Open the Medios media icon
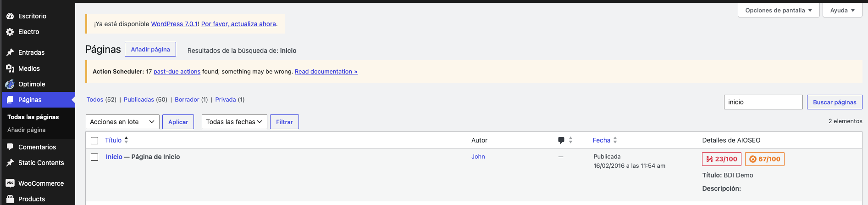 point(10,68)
